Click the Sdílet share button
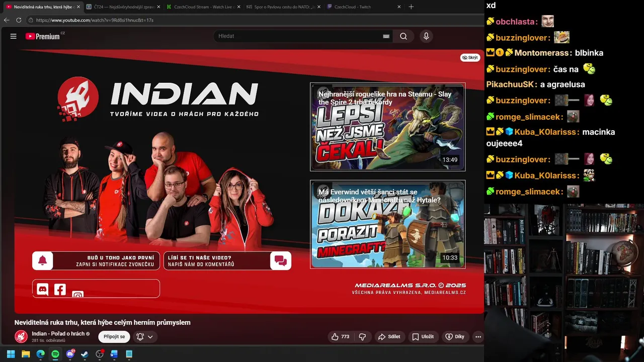 389,337
